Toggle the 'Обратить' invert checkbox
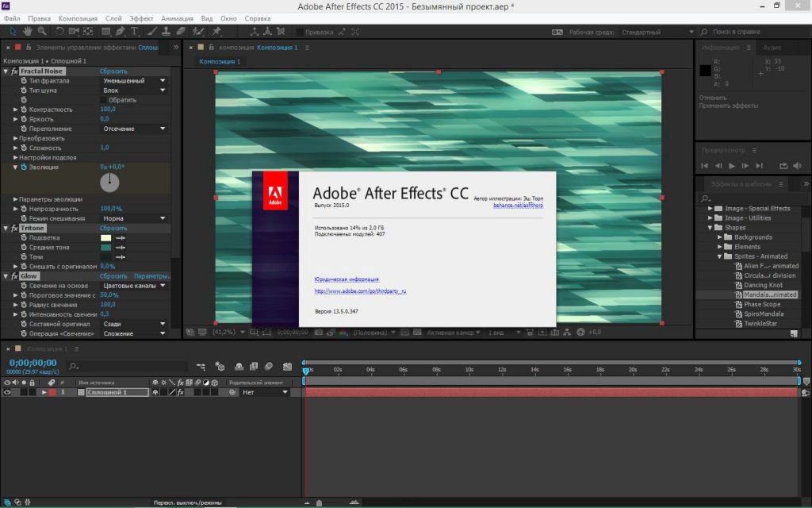This screenshot has height=508, width=812. [105, 100]
